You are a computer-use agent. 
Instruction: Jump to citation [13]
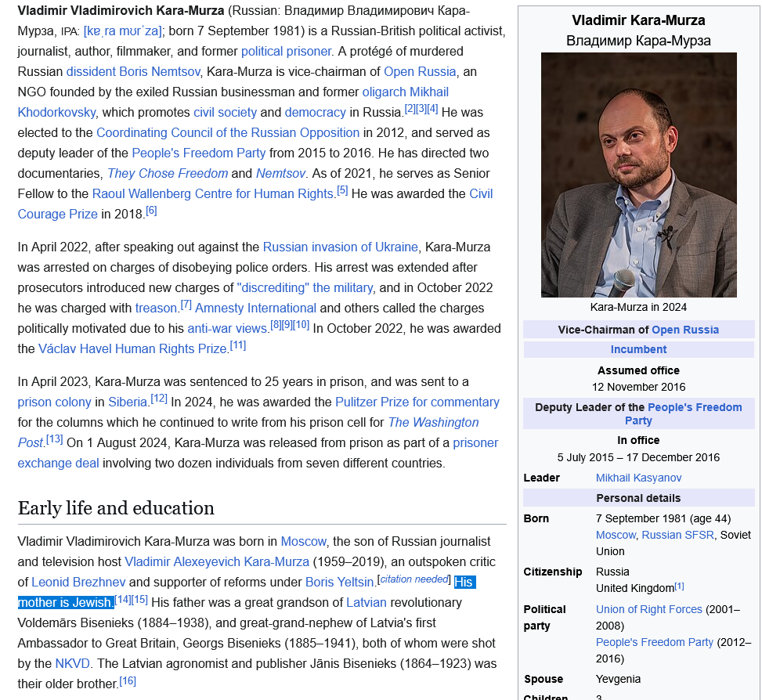[55, 439]
